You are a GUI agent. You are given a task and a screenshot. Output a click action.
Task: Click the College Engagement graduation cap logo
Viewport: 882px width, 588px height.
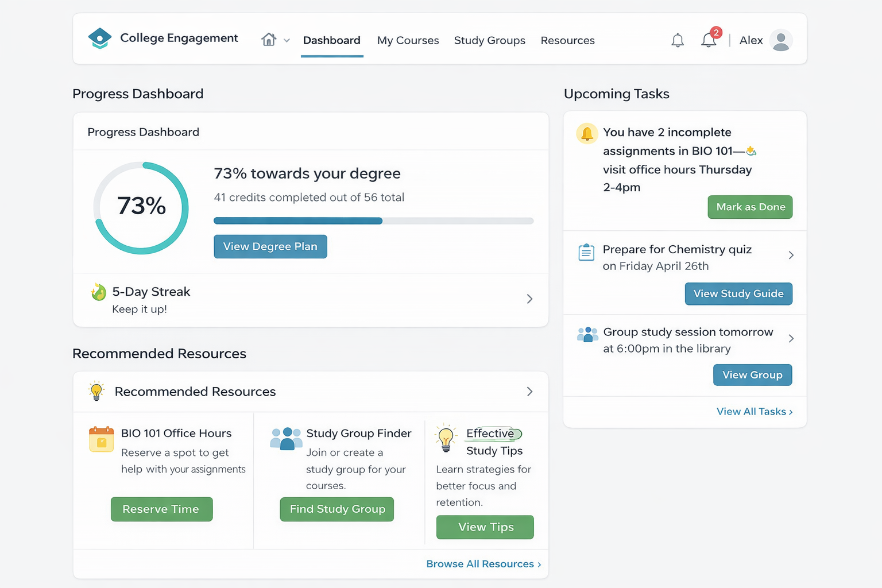(99, 38)
